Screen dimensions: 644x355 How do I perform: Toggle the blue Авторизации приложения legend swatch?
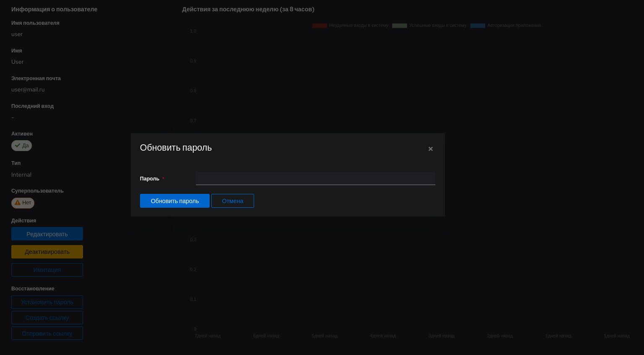[478, 26]
